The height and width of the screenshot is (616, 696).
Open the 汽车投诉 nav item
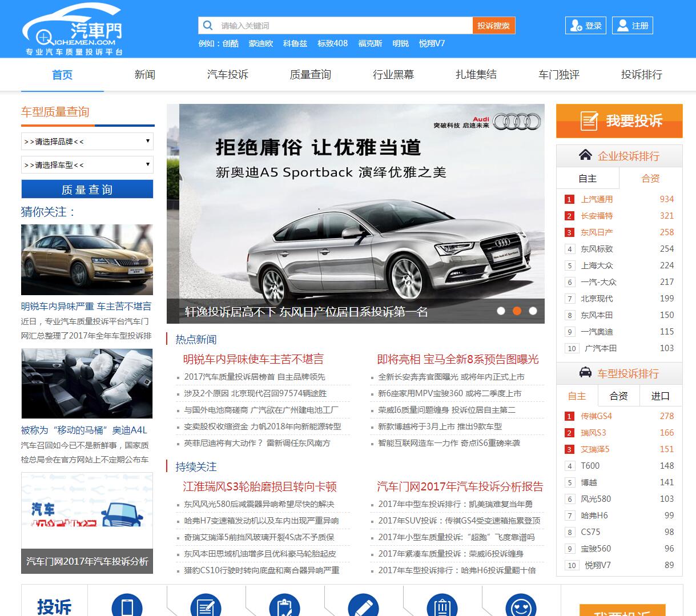coord(228,75)
